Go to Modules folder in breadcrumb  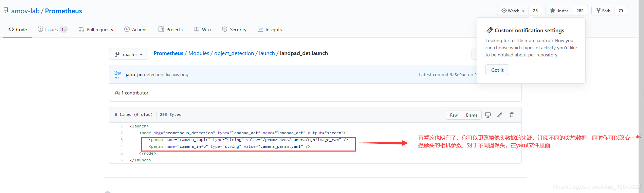[x=199, y=53]
